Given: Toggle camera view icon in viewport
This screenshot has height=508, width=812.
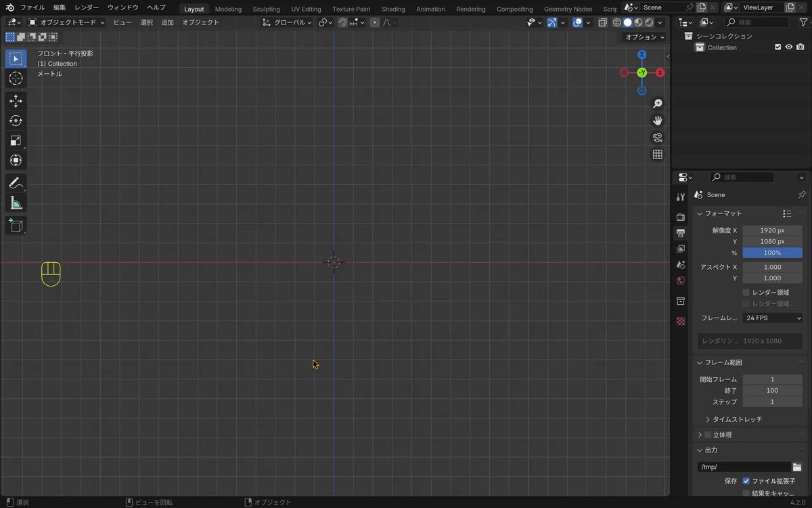Looking at the screenshot, I should pyautogui.click(x=657, y=137).
